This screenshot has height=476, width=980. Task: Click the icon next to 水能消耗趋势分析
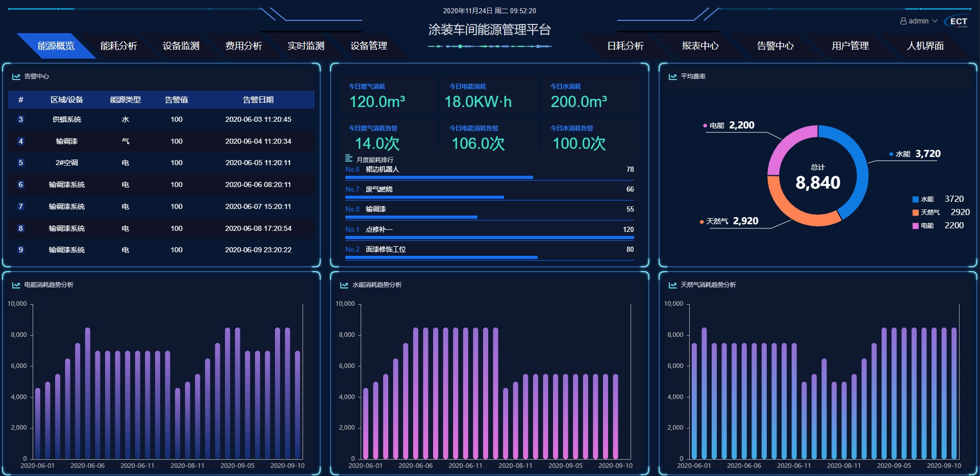[x=344, y=285]
